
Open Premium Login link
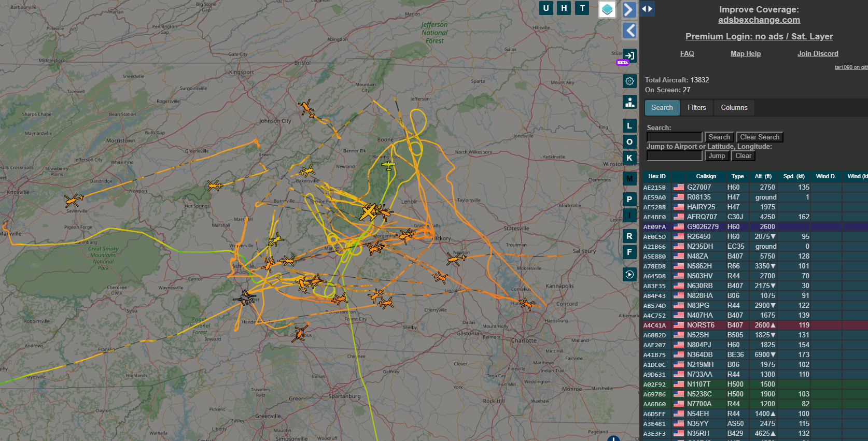(759, 36)
